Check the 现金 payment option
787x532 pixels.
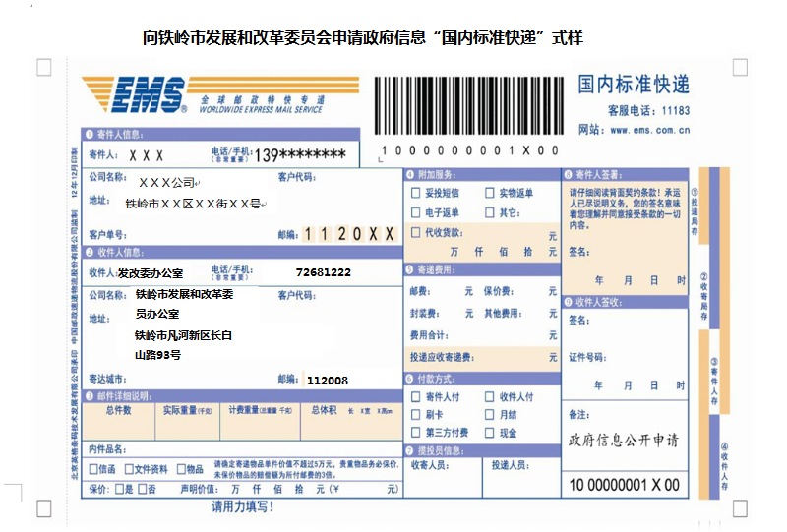[490, 433]
